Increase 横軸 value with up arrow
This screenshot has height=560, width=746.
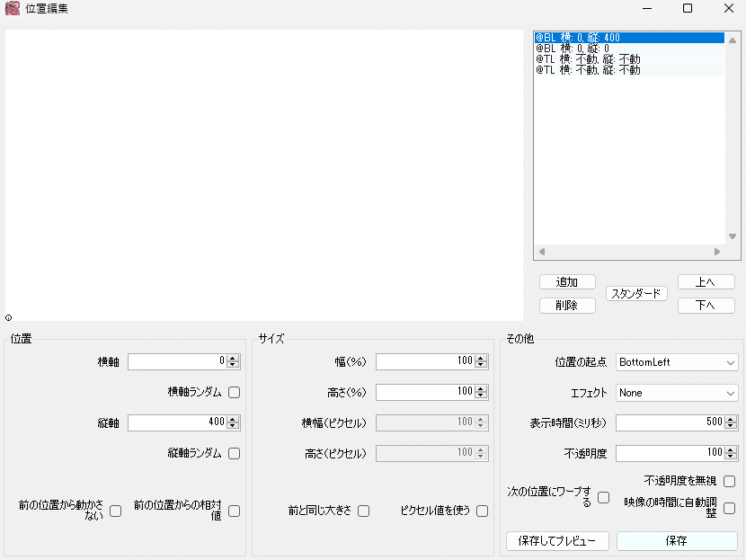[233, 359]
